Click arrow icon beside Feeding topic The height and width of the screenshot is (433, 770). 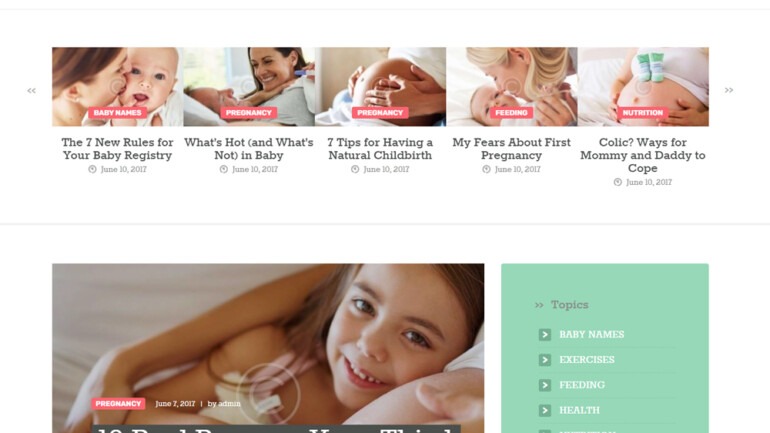(545, 385)
